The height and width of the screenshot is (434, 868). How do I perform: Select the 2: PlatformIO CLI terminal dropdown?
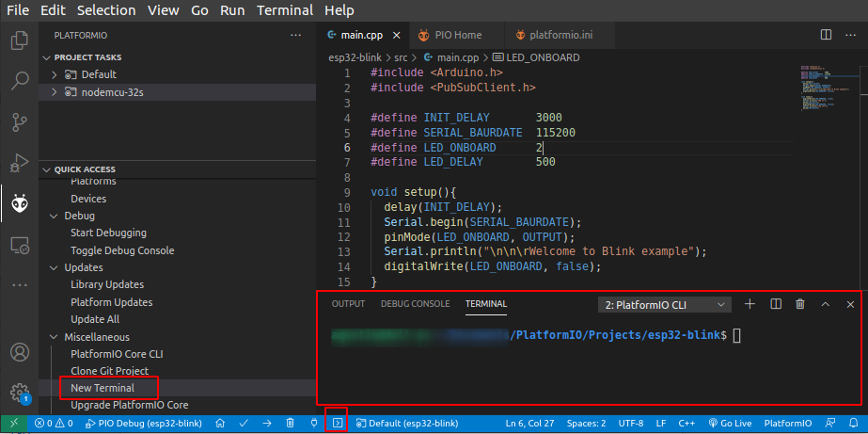tap(665, 304)
